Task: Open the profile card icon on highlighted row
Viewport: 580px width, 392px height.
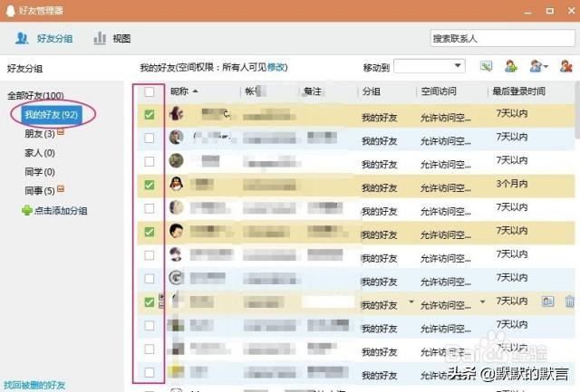Action: pyautogui.click(x=547, y=301)
